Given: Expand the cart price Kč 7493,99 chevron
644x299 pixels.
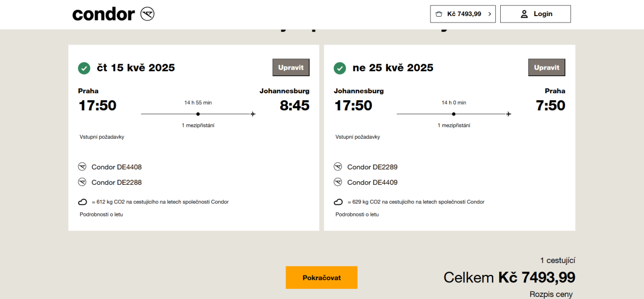Looking at the screenshot, I should [x=489, y=14].
